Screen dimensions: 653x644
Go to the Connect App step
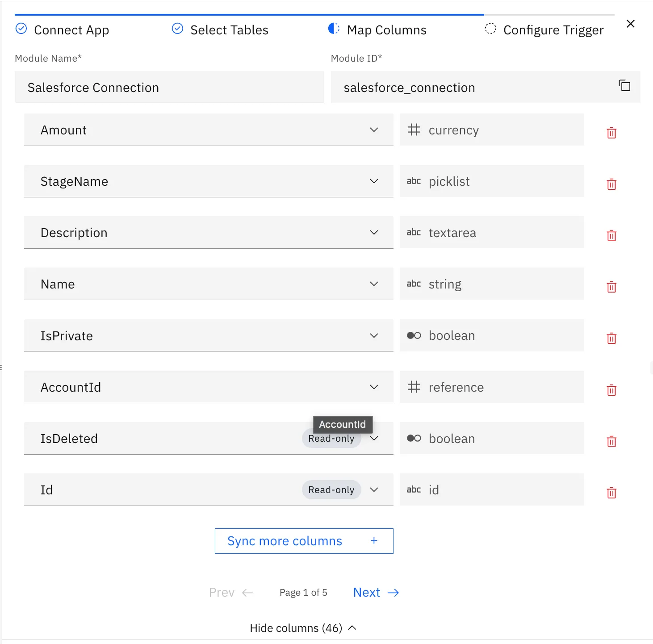click(63, 29)
